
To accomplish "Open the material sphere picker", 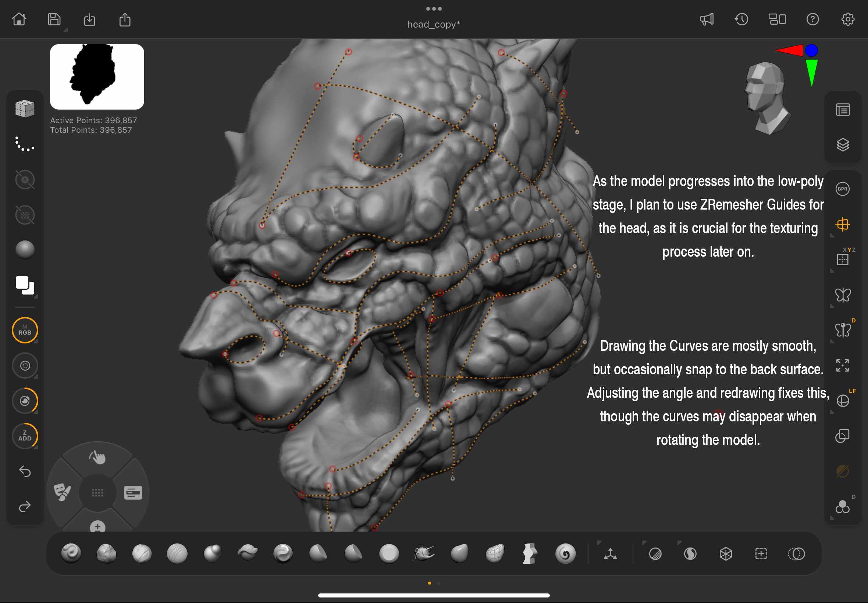I will [x=25, y=250].
